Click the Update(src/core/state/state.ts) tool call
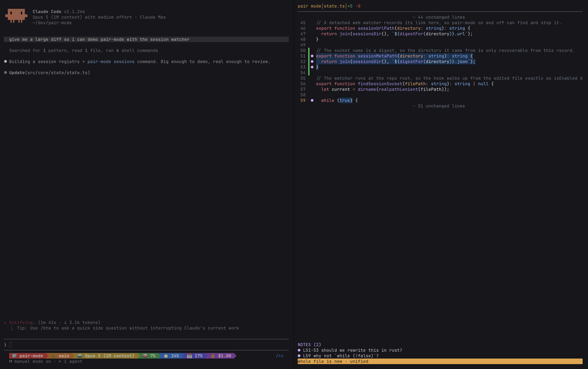 [x=49, y=73]
